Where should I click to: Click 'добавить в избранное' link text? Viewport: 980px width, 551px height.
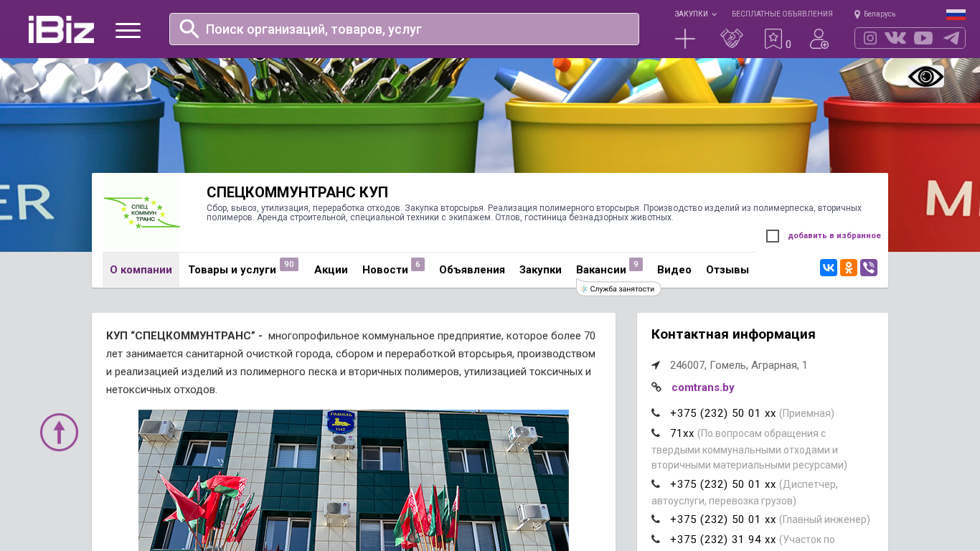[834, 235]
